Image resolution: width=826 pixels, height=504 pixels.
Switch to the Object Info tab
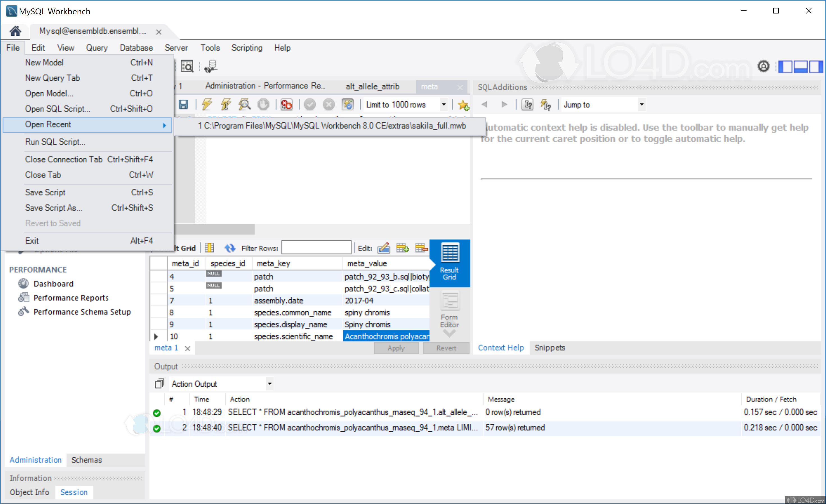(29, 492)
